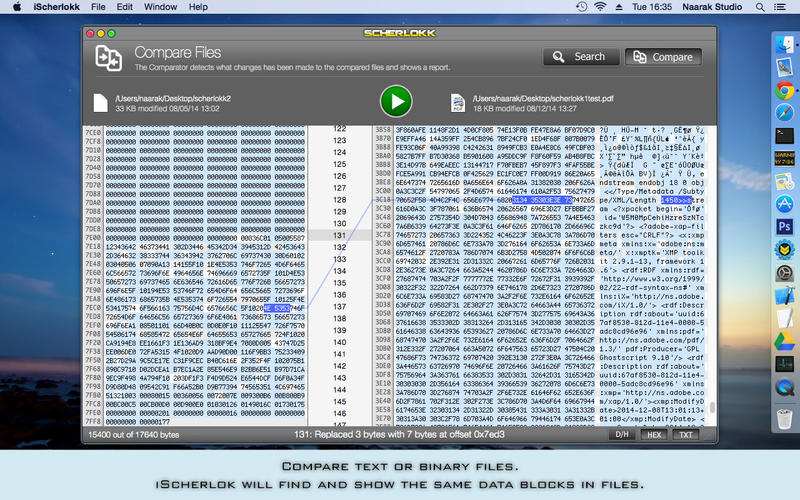Click the right pane vertical scrollbar
800x500 pixels.
pyautogui.click(x=712, y=407)
